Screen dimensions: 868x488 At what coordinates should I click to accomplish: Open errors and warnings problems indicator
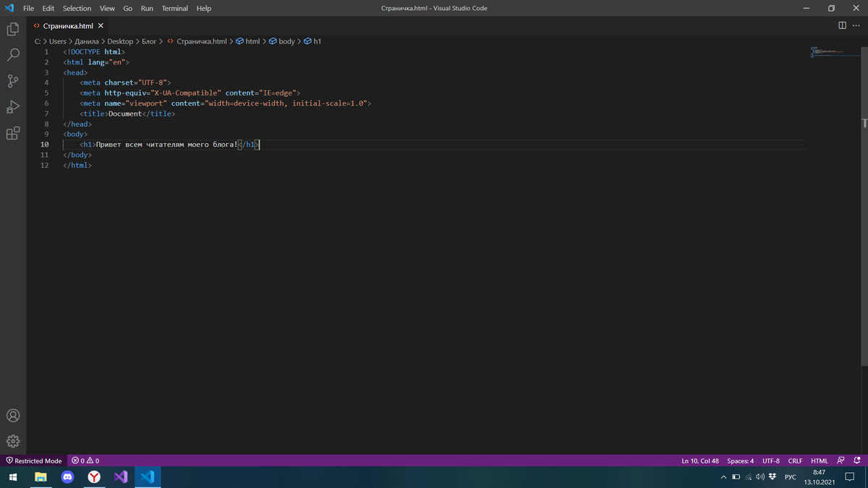pos(85,461)
